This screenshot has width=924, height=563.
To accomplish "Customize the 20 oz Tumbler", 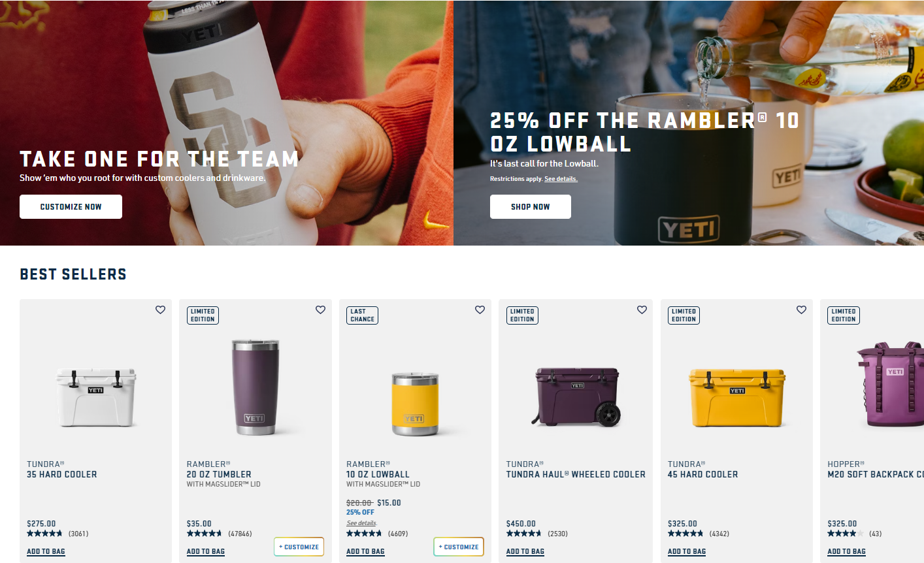I will (x=299, y=547).
